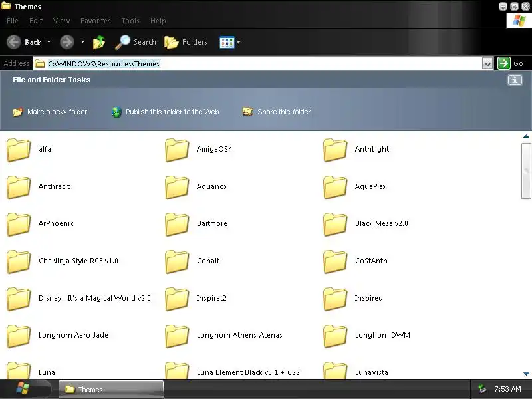Click Share this folder
The width and height of the screenshot is (532, 399).
pos(277,112)
